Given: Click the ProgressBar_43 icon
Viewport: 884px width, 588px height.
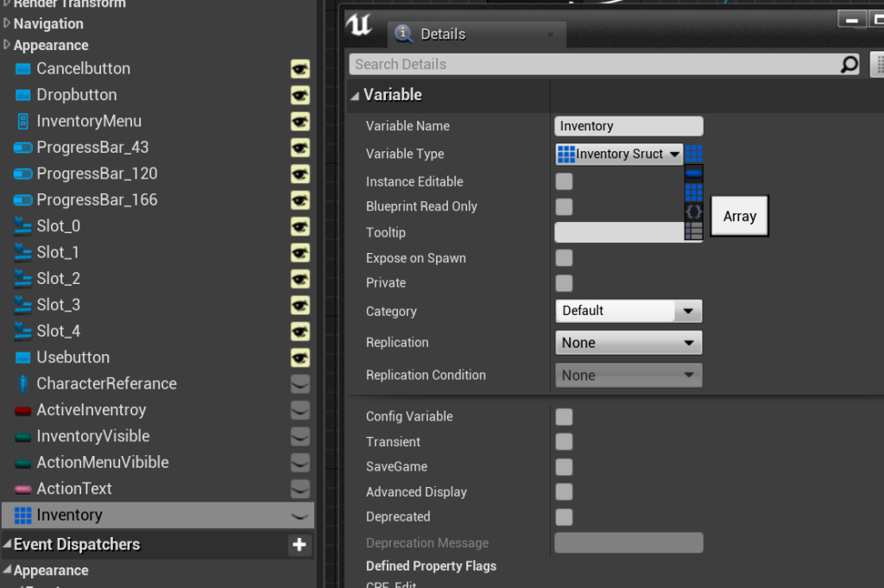Looking at the screenshot, I should pyautogui.click(x=22, y=148).
